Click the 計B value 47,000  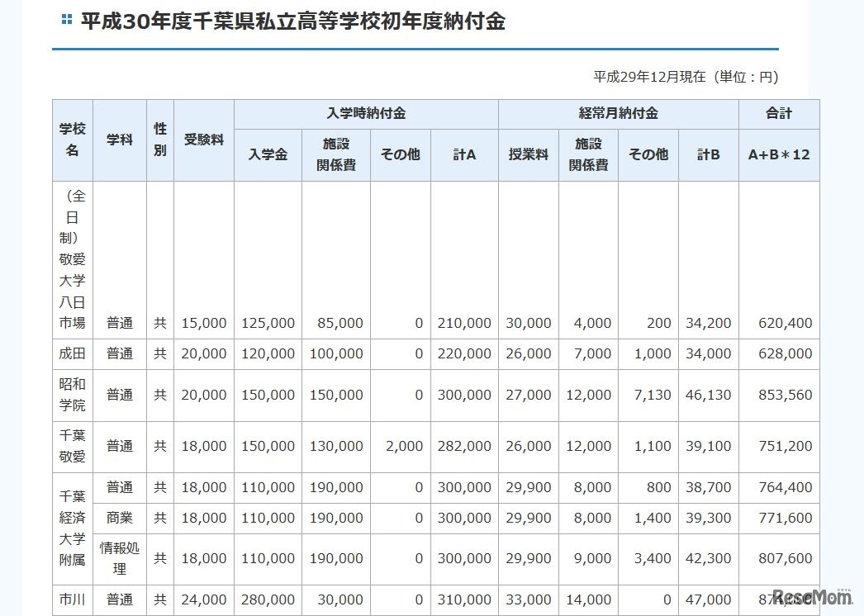click(x=708, y=599)
